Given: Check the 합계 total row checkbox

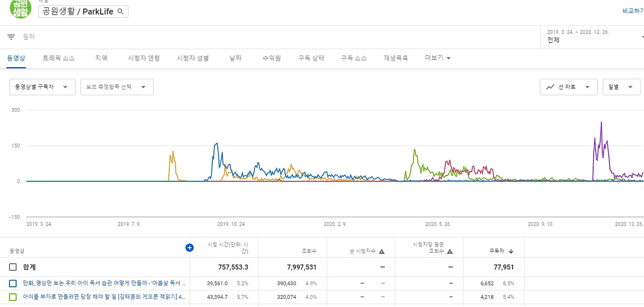Looking at the screenshot, I should point(14,267).
